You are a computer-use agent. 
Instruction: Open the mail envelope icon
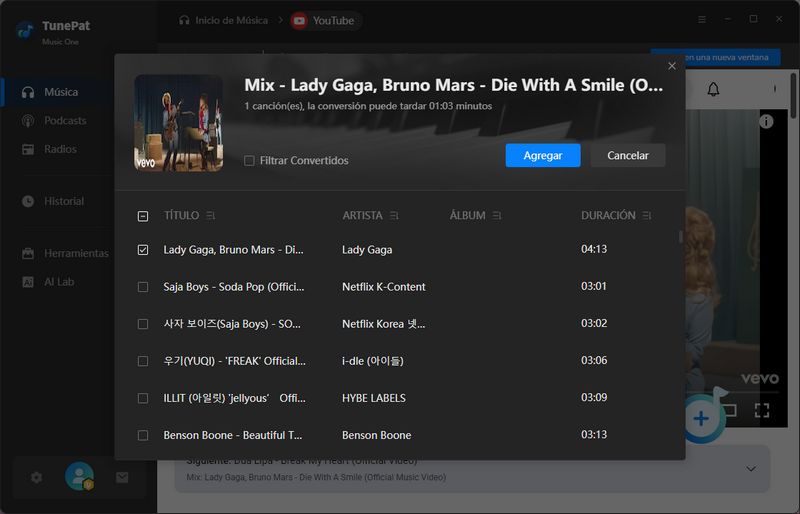click(x=122, y=477)
